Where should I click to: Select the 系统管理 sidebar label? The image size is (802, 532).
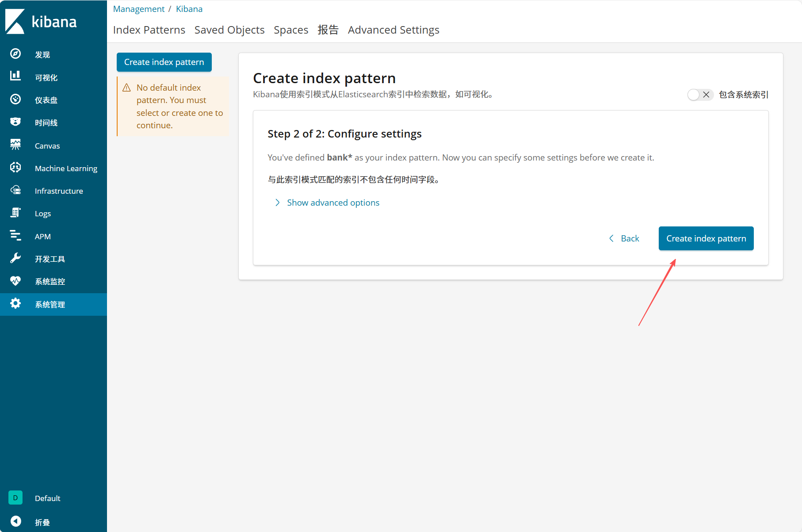point(50,305)
